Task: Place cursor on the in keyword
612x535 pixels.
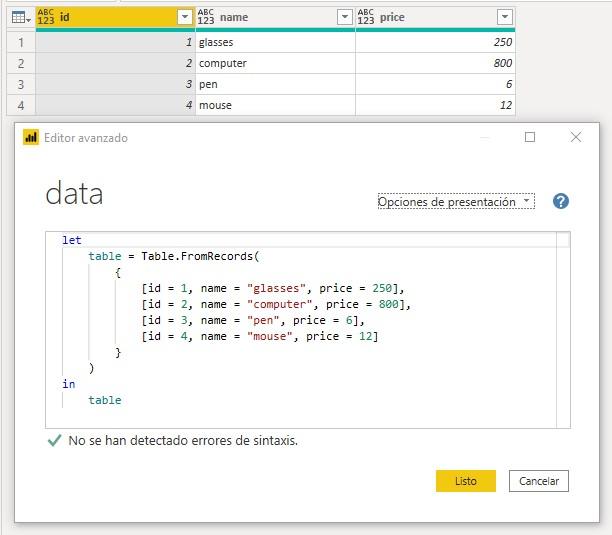Action: (69, 384)
